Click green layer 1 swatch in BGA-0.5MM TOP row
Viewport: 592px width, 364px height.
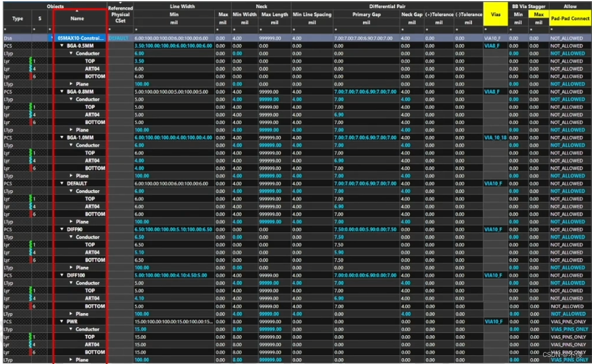pyautogui.click(x=30, y=61)
